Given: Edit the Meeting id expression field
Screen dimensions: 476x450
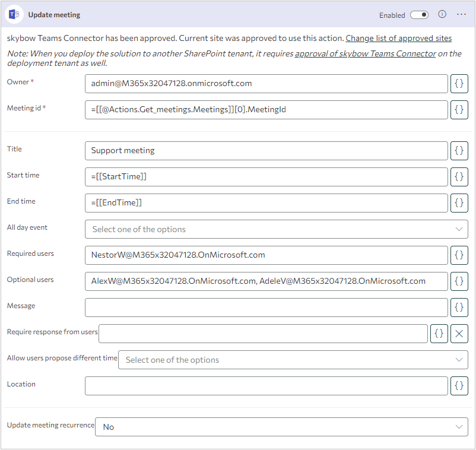Looking at the screenshot, I should tap(266, 110).
